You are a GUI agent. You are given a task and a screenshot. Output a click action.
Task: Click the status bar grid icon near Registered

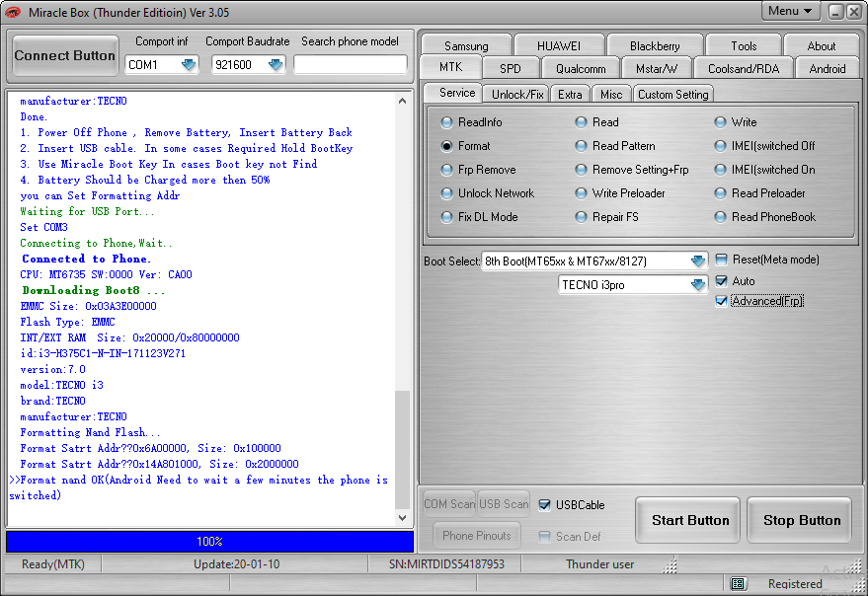pyautogui.click(x=738, y=583)
